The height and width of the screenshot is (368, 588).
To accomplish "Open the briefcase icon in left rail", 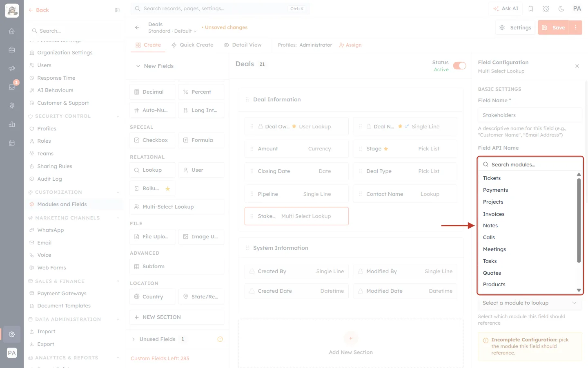I will click(x=12, y=49).
